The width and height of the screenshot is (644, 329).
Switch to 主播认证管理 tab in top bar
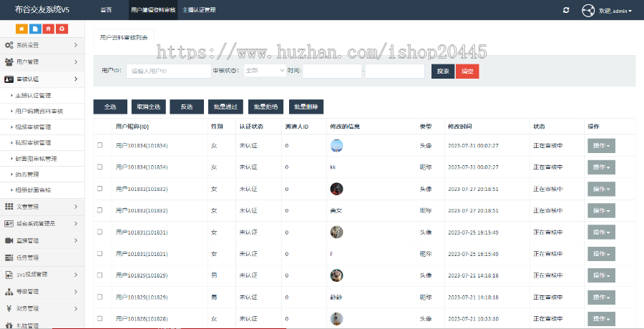click(x=199, y=10)
